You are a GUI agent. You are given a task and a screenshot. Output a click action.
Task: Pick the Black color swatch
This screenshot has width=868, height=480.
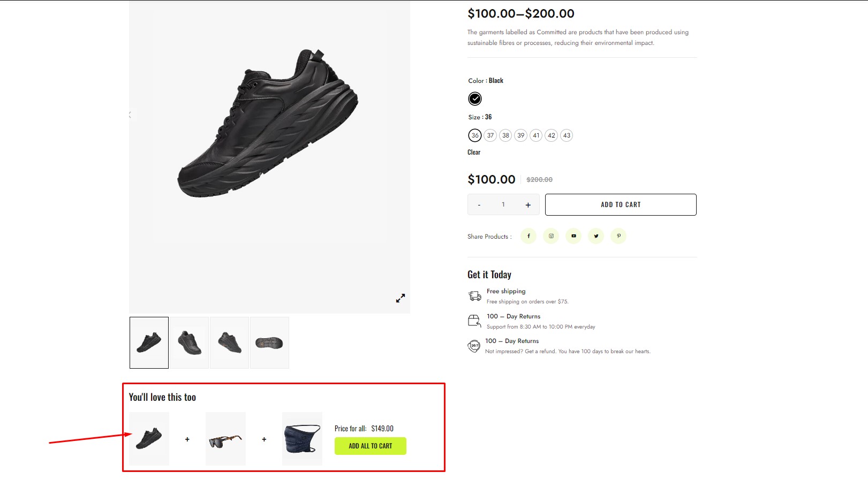click(x=475, y=98)
